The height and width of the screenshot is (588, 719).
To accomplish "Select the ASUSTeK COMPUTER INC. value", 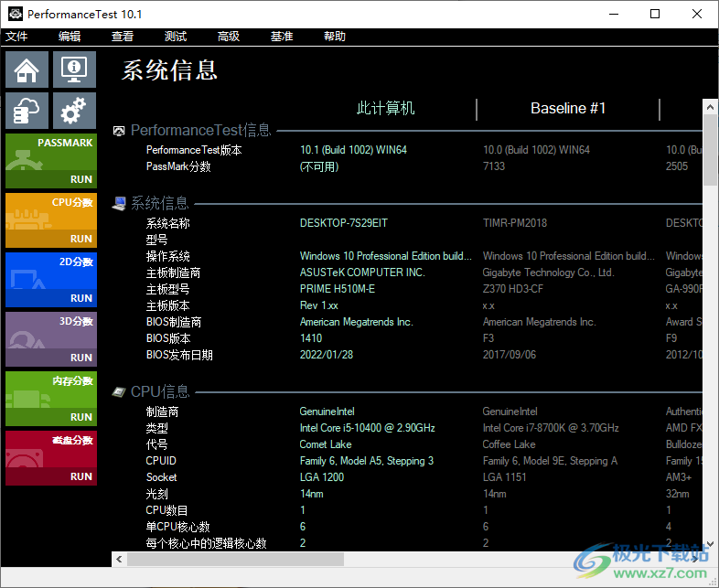I will [362, 273].
